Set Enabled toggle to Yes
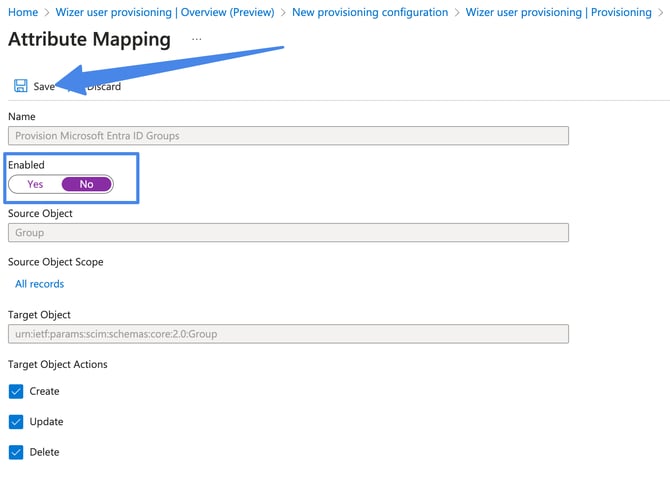 [36, 184]
